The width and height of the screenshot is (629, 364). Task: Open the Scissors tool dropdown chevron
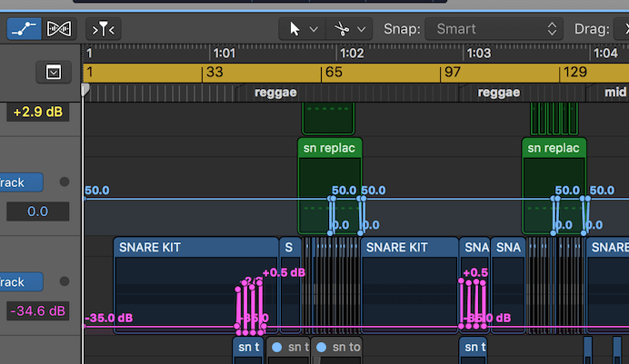point(362,29)
